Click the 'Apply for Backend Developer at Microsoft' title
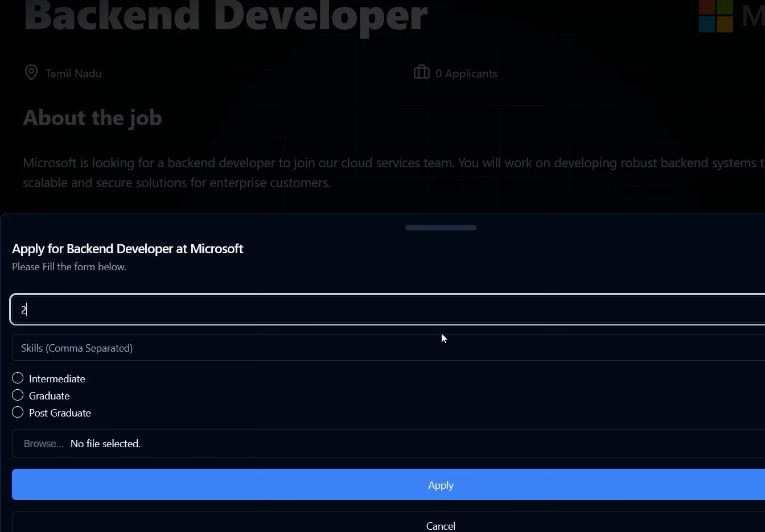The image size is (765, 532). coord(127,249)
